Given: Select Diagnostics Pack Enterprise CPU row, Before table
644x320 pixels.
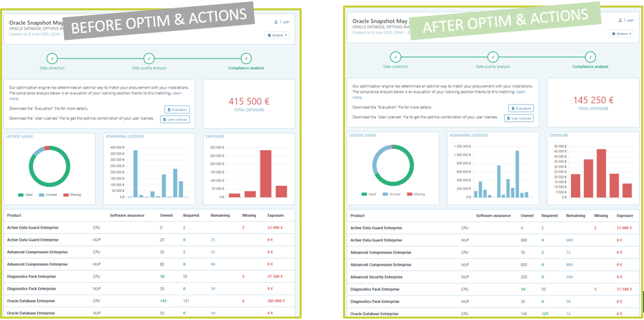Looking at the screenshot, I should (x=149, y=277).
